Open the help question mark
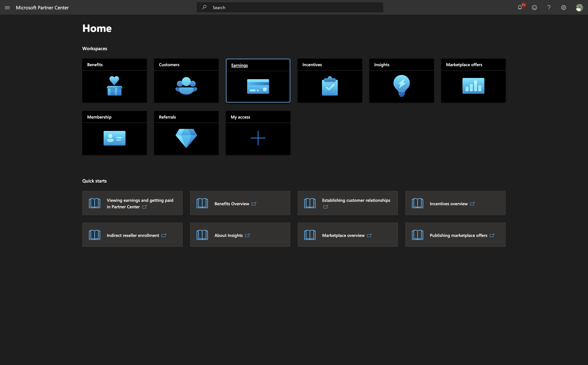 (549, 8)
